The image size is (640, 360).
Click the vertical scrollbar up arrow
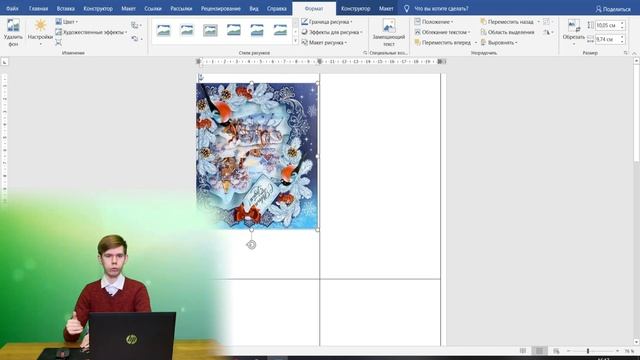[x=636, y=61]
